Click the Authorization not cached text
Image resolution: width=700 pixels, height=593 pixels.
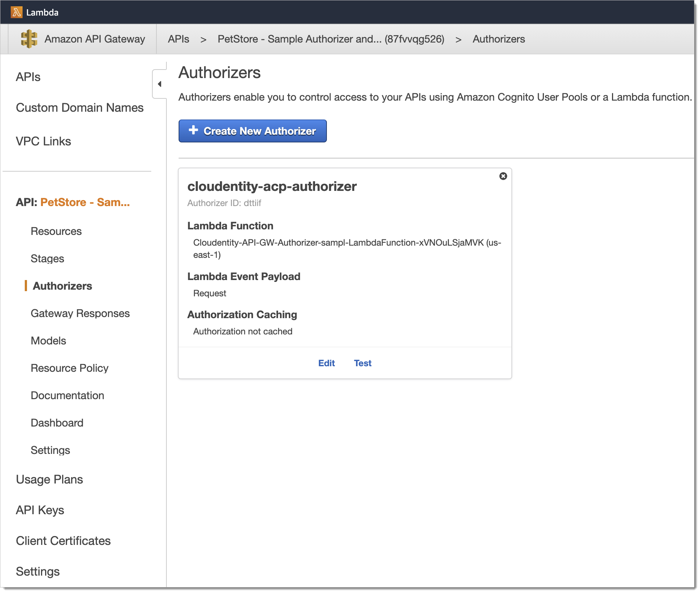click(243, 331)
